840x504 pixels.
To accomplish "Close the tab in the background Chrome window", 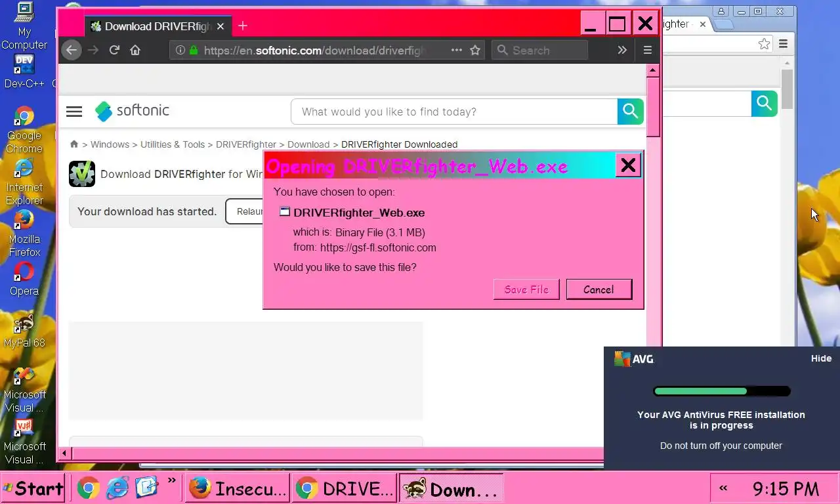I will pyautogui.click(x=702, y=24).
